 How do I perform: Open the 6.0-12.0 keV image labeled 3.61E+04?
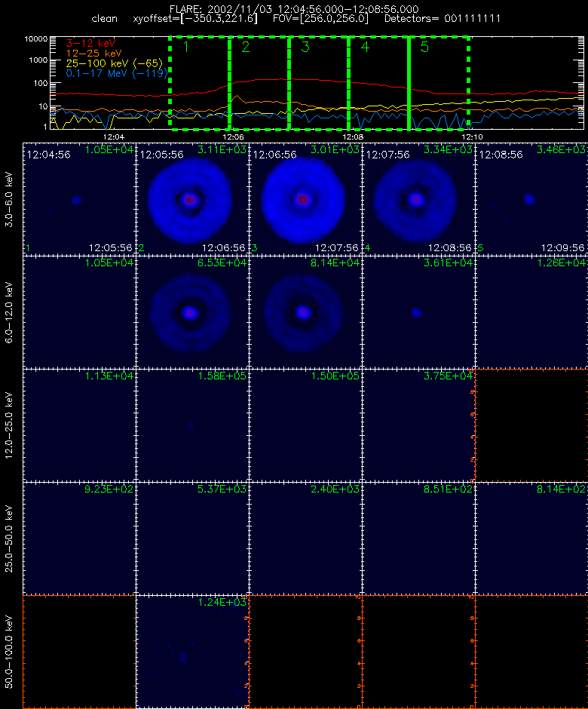tap(418, 312)
